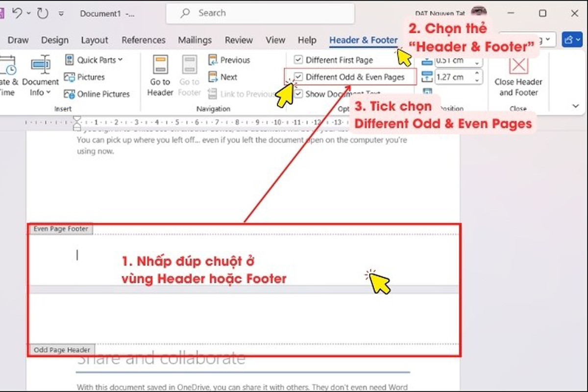Increase the 1.27 cm footer position value

pos(477,74)
